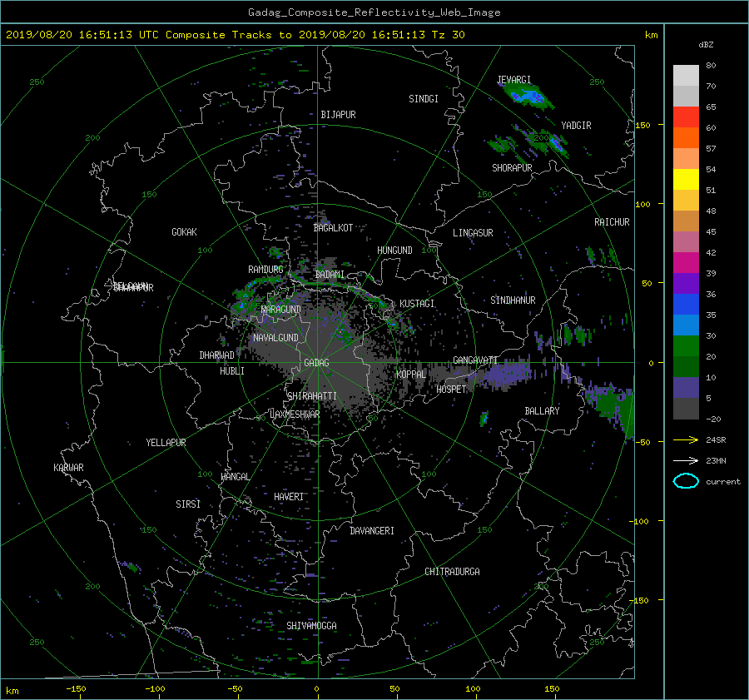
Task: Select the yellow 54 dBZ color swatch
Action: tap(686, 179)
